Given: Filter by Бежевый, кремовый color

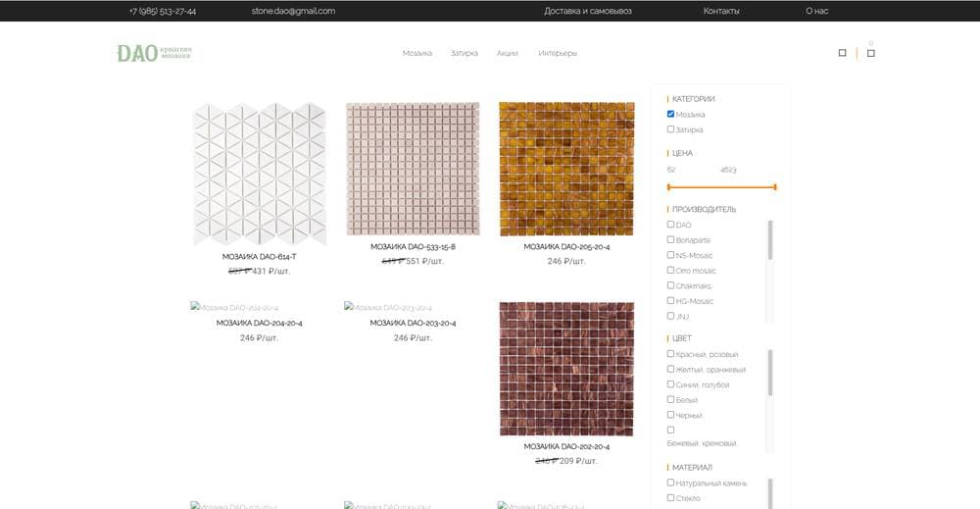Looking at the screenshot, I should click(x=670, y=430).
